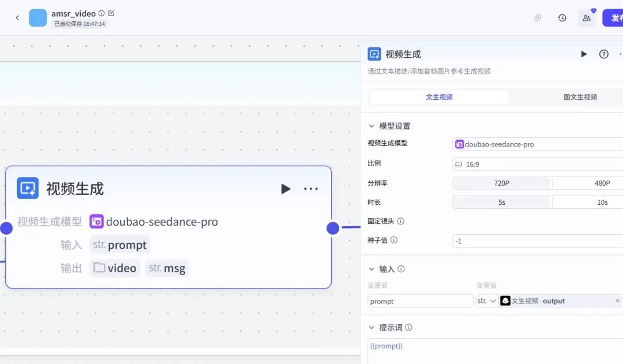Click the node's prompt input tag
This screenshot has width=623, height=364.
[119, 245]
